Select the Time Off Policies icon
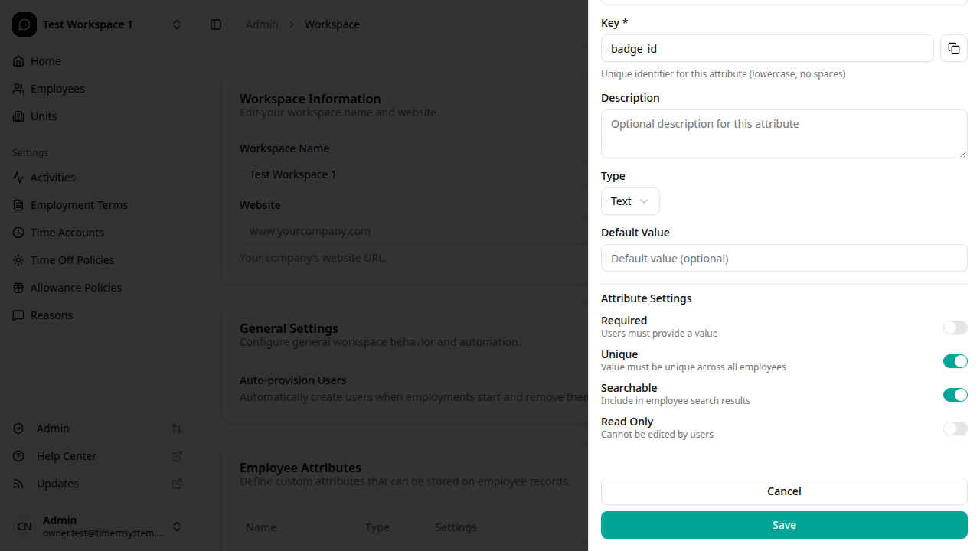 click(18, 259)
